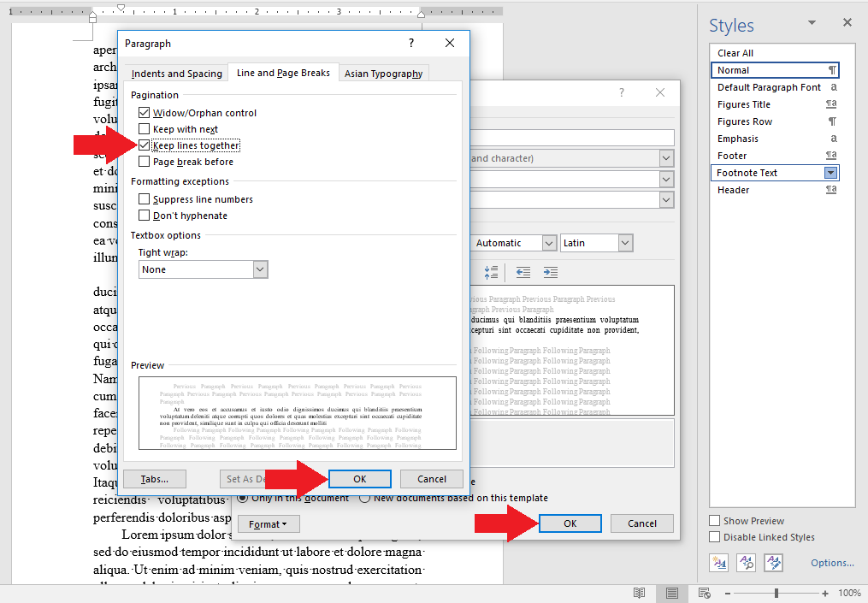
Task: Click the Modify Style dialog help icon
Action: pos(621,92)
